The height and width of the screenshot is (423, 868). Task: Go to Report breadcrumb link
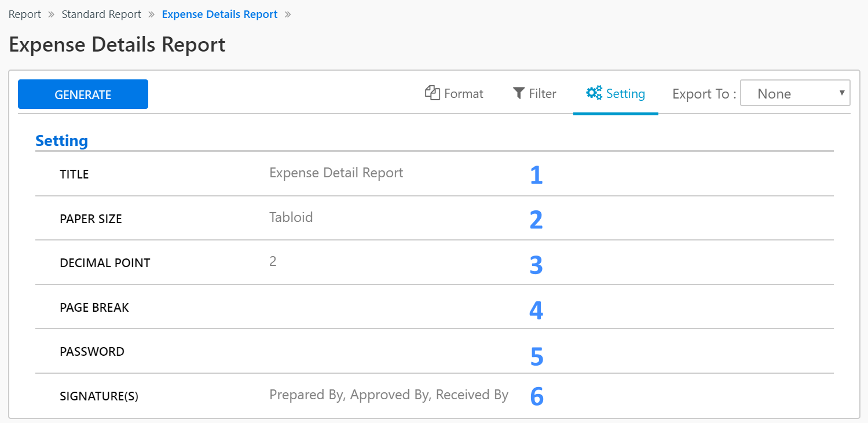[x=25, y=14]
